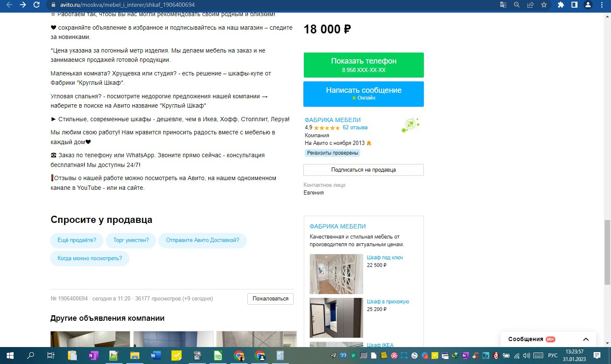Open the Сообщения messages panel label

coord(526,339)
